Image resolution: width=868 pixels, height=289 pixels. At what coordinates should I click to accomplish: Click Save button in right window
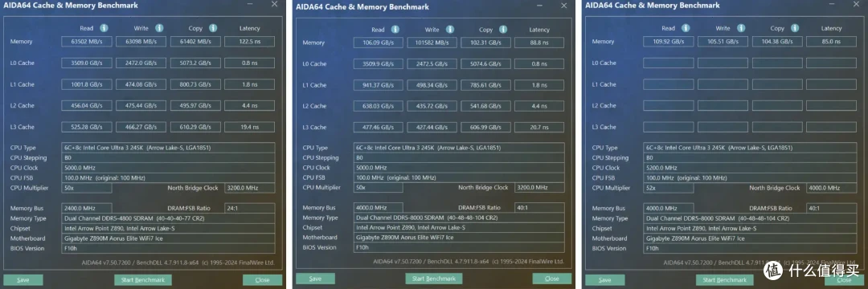pos(604,280)
